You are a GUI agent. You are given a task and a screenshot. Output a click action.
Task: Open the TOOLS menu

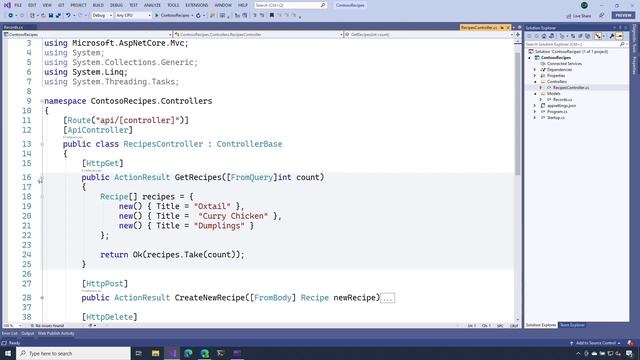click(x=173, y=5)
